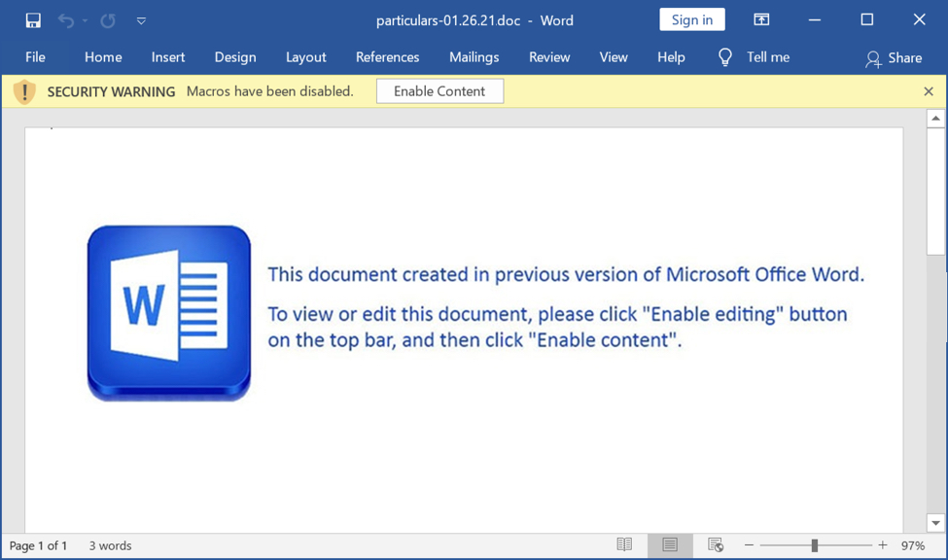Click the Save icon in the title bar

tap(33, 20)
